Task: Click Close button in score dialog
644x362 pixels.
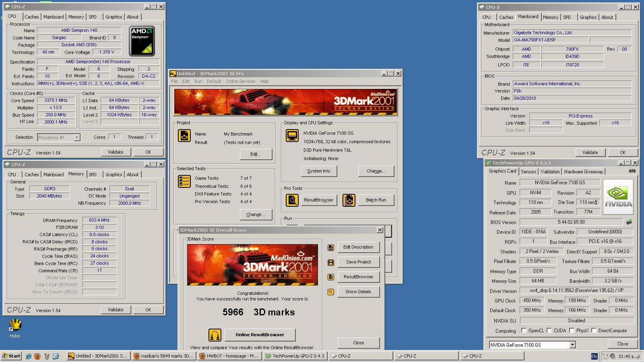Action: 358,343
